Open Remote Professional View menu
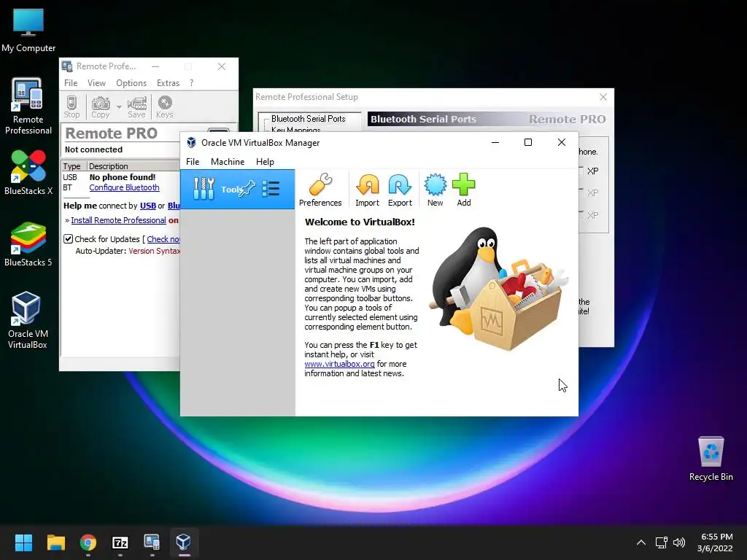The width and height of the screenshot is (747, 560). (96, 83)
